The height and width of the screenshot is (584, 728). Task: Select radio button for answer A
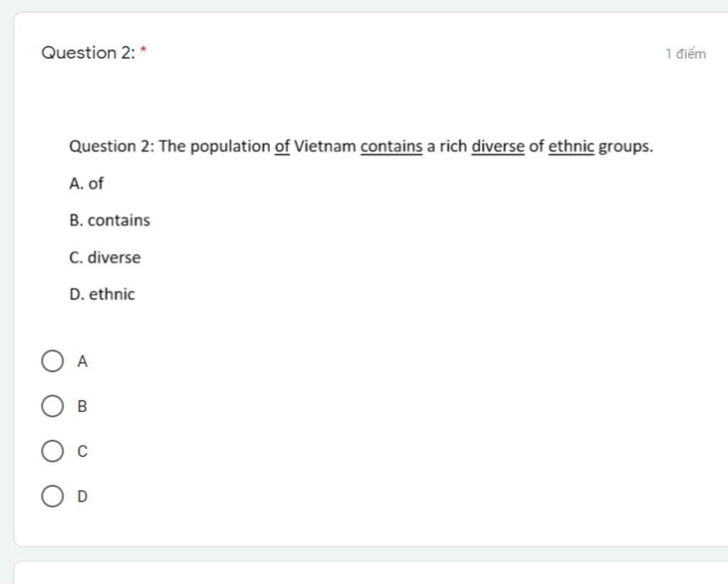pyautogui.click(x=53, y=362)
